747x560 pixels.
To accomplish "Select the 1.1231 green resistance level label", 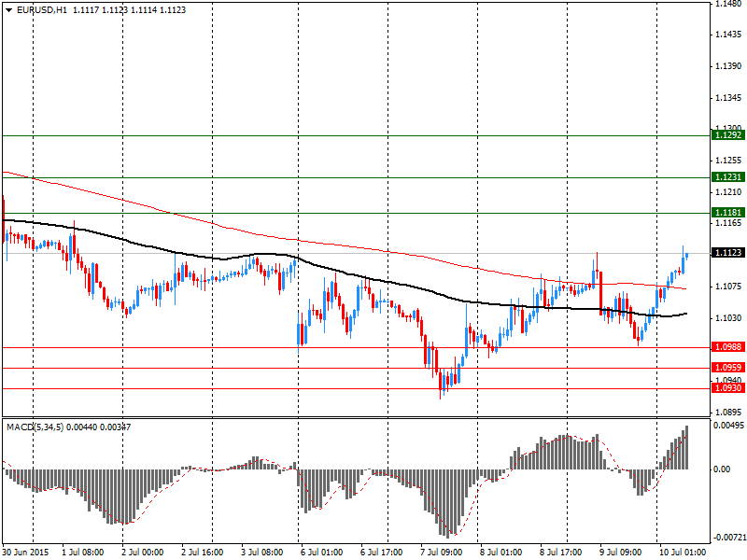I will tap(728, 177).
